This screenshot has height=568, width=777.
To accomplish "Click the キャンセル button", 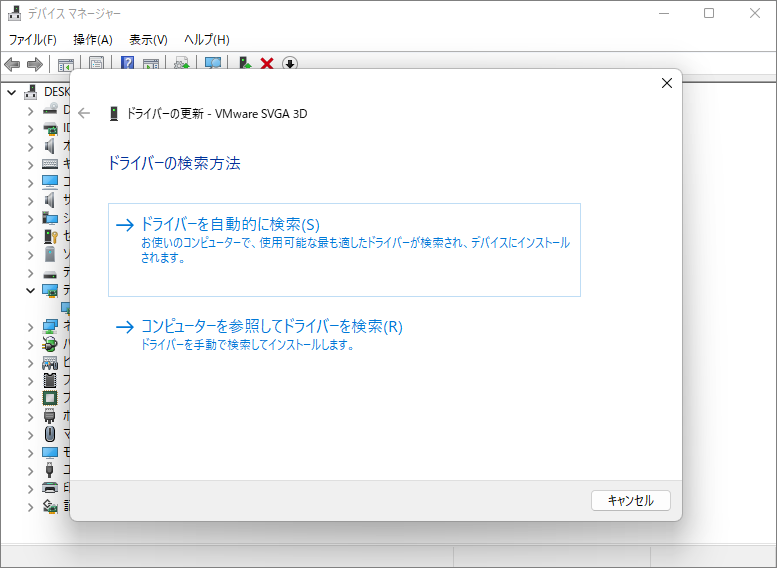I will pyautogui.click(x=630, y=501).
